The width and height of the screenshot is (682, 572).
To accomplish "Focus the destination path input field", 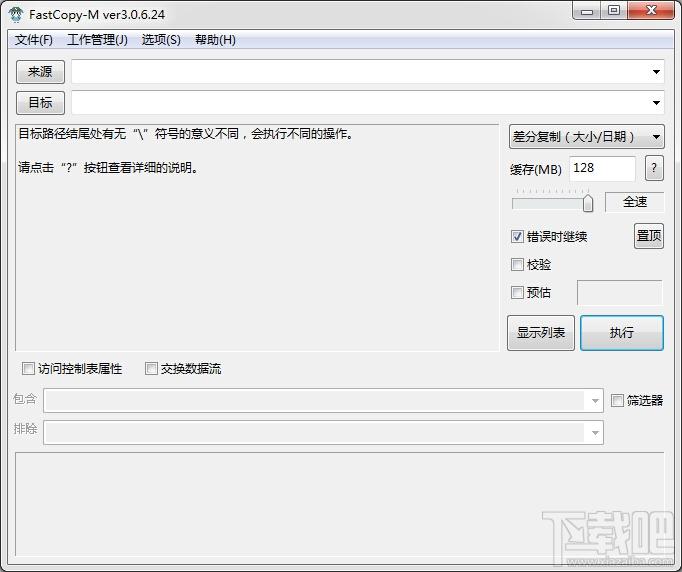I will click(x=368, y=103).
